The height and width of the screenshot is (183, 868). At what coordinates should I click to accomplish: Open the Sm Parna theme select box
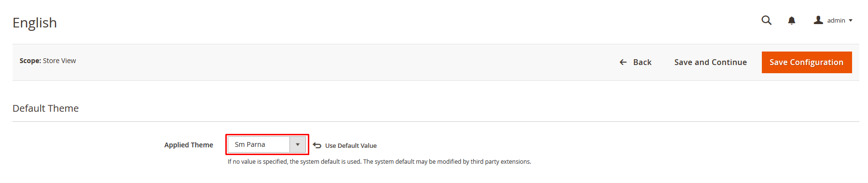click(x=267, y=144)
